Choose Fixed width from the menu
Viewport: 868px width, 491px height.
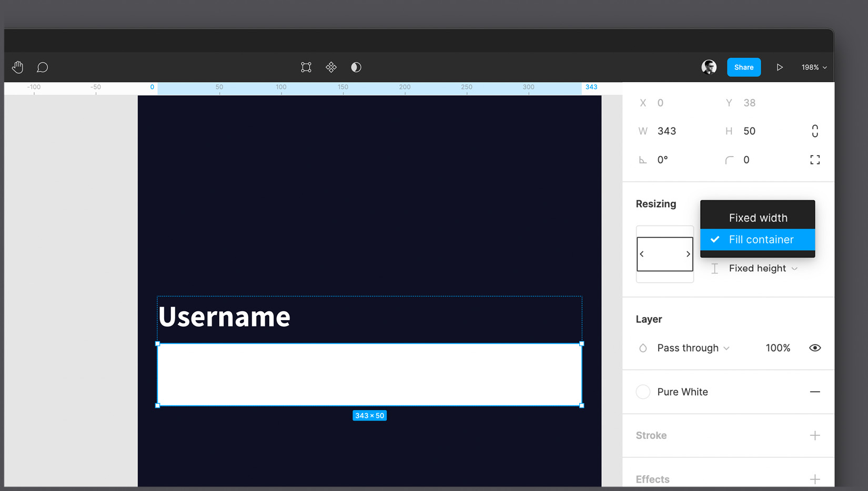click(758, 218)
